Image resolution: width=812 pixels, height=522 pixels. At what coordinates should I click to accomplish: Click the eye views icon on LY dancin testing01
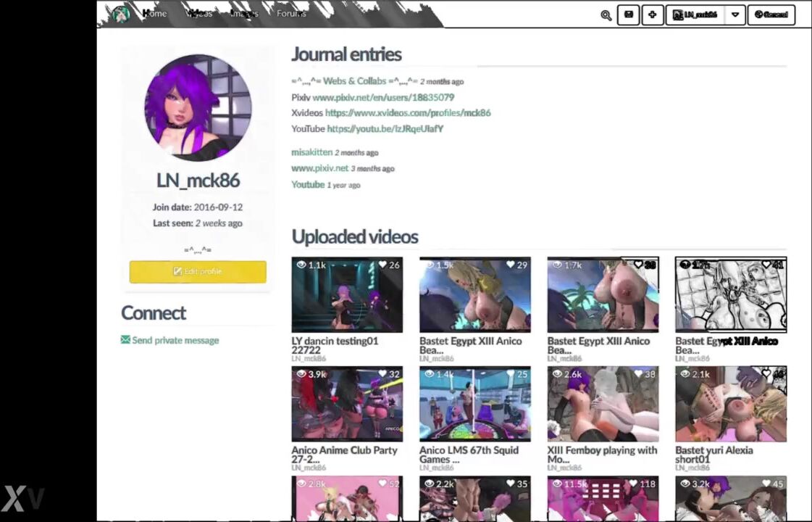[x=301, y=265]
